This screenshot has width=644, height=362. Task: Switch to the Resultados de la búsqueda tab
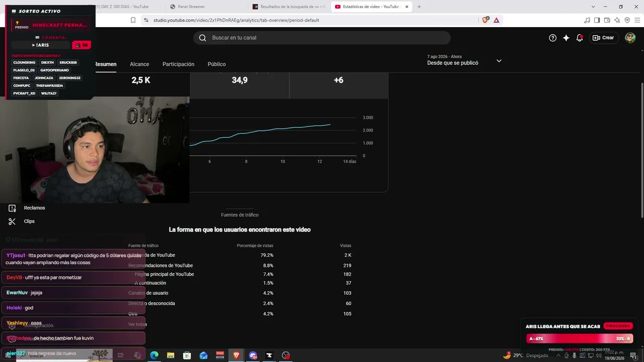click(x=289, y=7)
